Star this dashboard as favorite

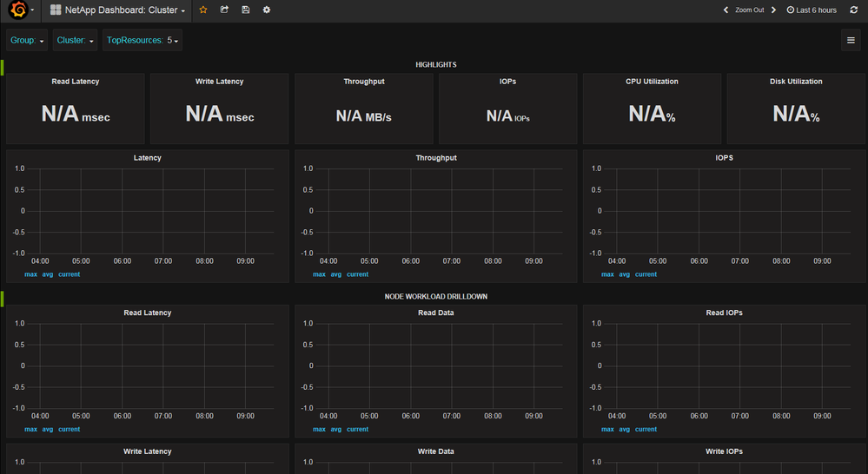click(x=203, y=10)
